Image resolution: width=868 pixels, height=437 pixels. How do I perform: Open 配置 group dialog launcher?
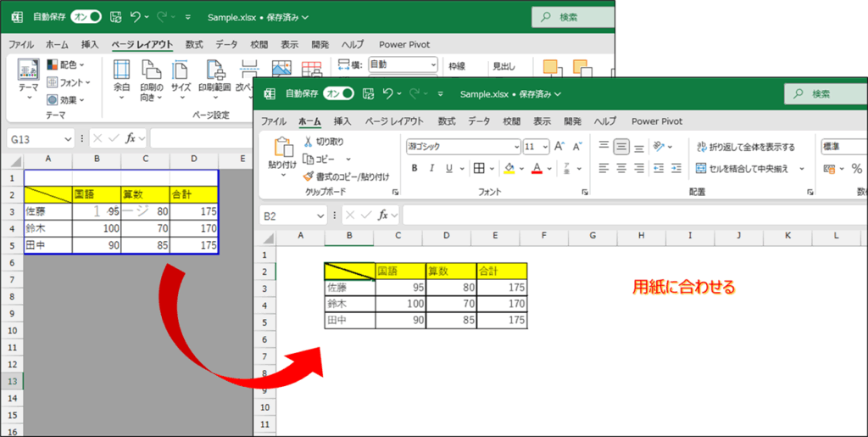pyautogui.click(x=810, y=192)
